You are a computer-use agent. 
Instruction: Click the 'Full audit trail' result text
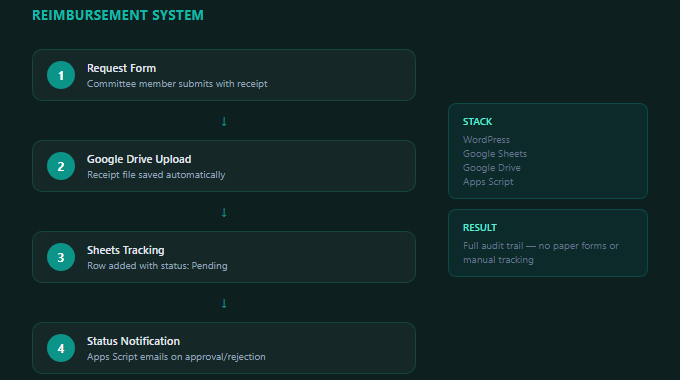[541, 253]
